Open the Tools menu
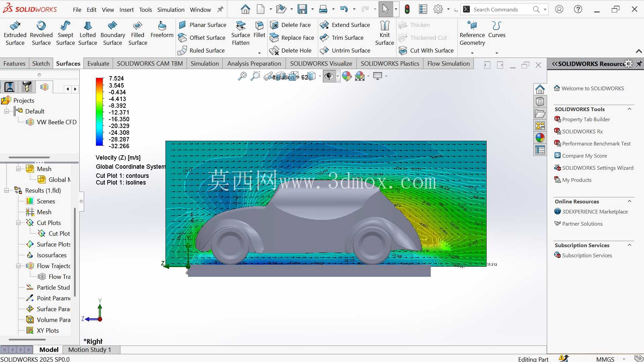This screenshot has height=362, width=644. coord(146,10)
